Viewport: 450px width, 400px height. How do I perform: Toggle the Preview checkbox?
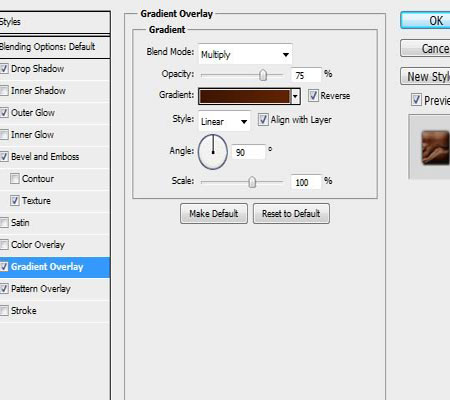(x=416, y=100)
